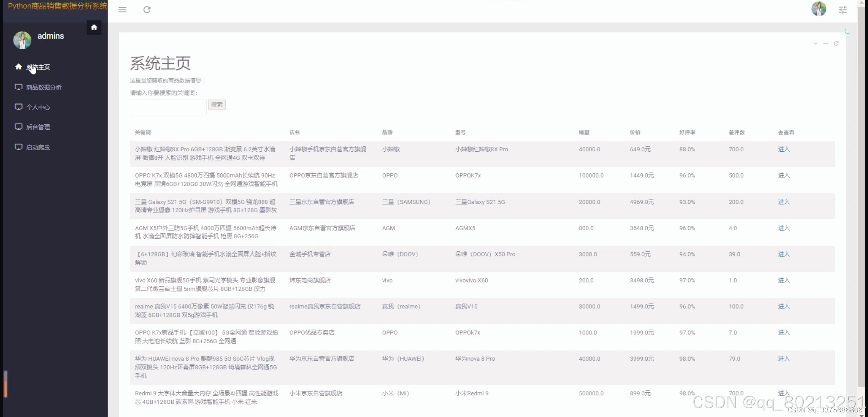Click the refresh icon in top bar
This screenshot has width=868, height=417.
[x=147, y=10]
